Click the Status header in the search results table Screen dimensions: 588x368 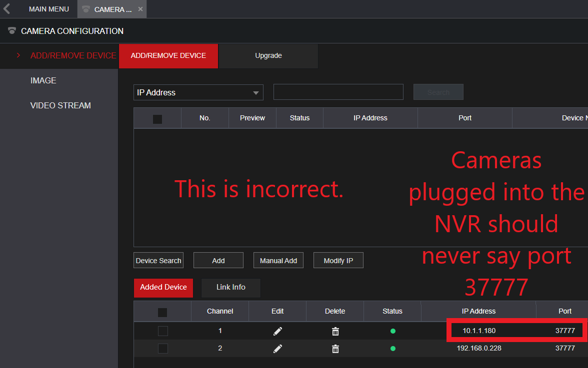pos(299,118)
